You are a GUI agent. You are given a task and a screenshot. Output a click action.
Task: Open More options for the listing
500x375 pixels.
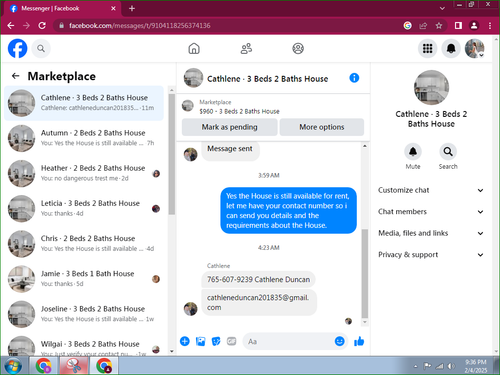[x=322, y=127]
